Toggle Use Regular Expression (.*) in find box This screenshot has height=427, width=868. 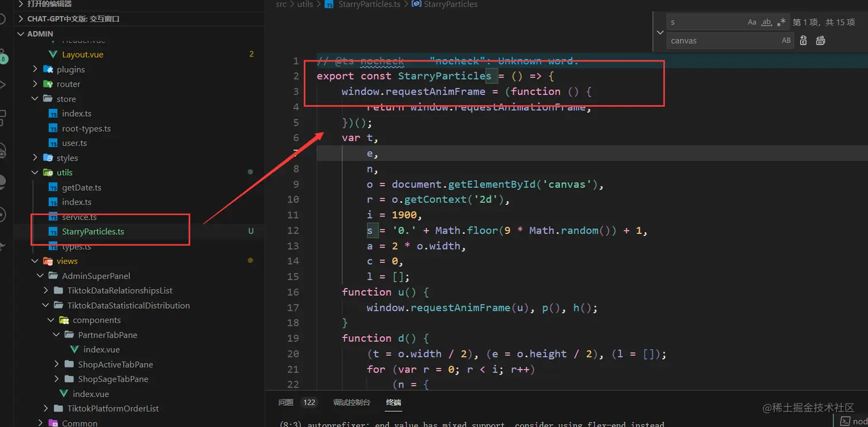point(781,22)
